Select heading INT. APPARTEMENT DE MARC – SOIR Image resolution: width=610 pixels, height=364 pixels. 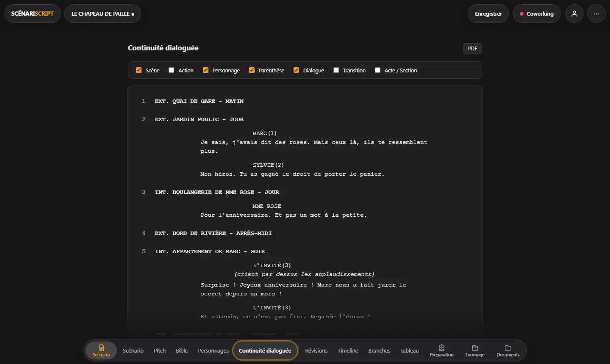(x=210, y=251)
